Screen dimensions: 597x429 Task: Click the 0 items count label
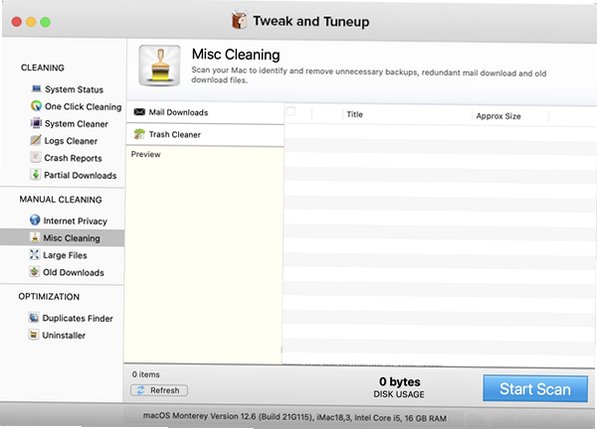145,374
